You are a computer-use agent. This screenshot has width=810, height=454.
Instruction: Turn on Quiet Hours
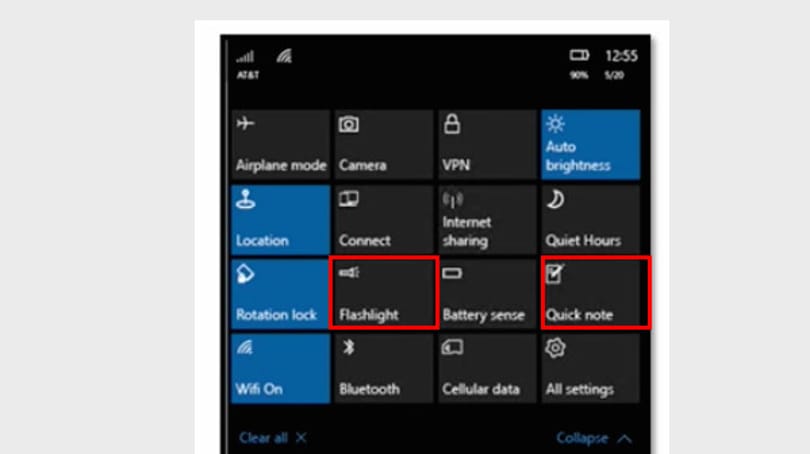[x=590, y=220]
